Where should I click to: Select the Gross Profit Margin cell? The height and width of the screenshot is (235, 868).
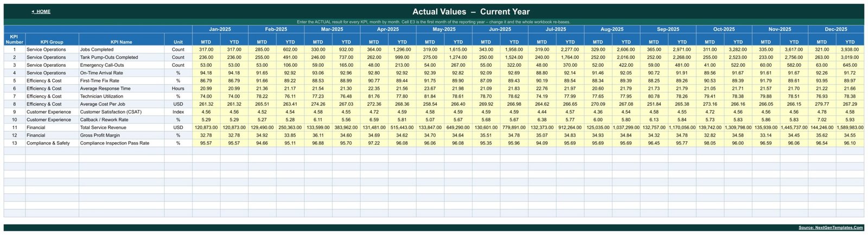pos(122,135)
